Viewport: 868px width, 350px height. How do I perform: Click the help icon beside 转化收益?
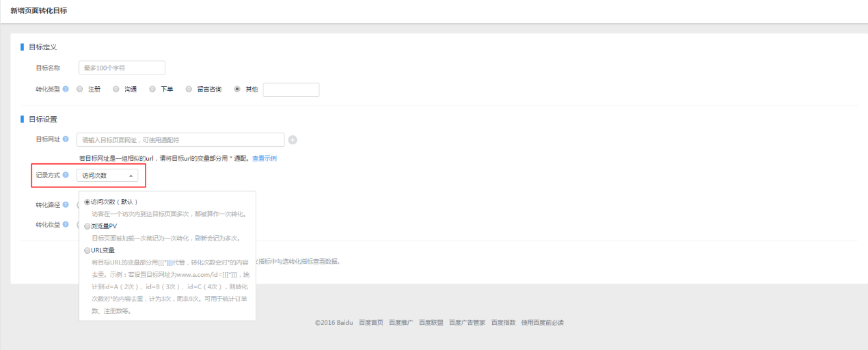(66, 225)
